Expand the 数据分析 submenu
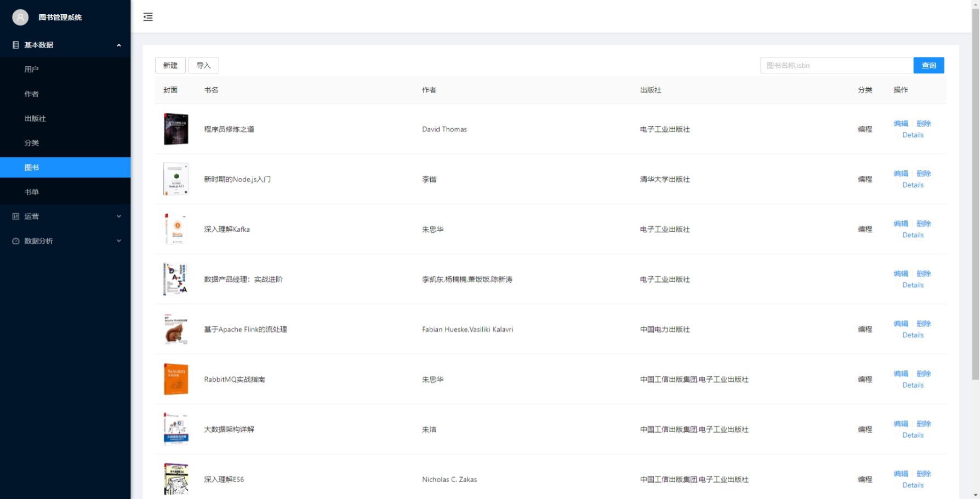Image resolution: width=980 pixels, height=499 pixels. pos(119,241)
